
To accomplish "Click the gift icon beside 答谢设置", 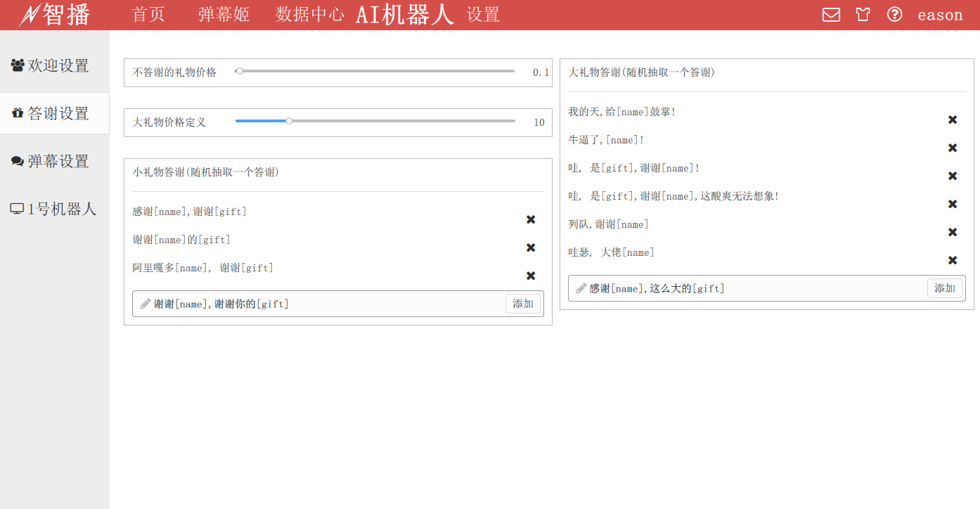I will pos(18,113).
